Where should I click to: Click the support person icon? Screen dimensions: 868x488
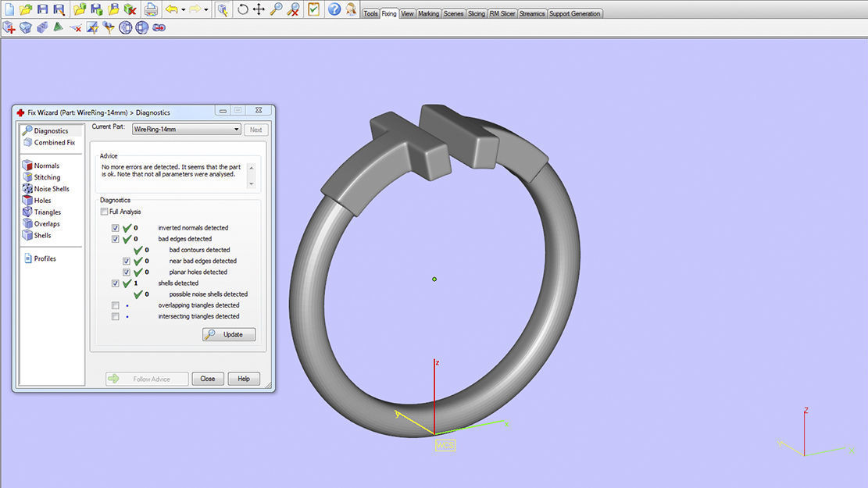click(351, 9)
